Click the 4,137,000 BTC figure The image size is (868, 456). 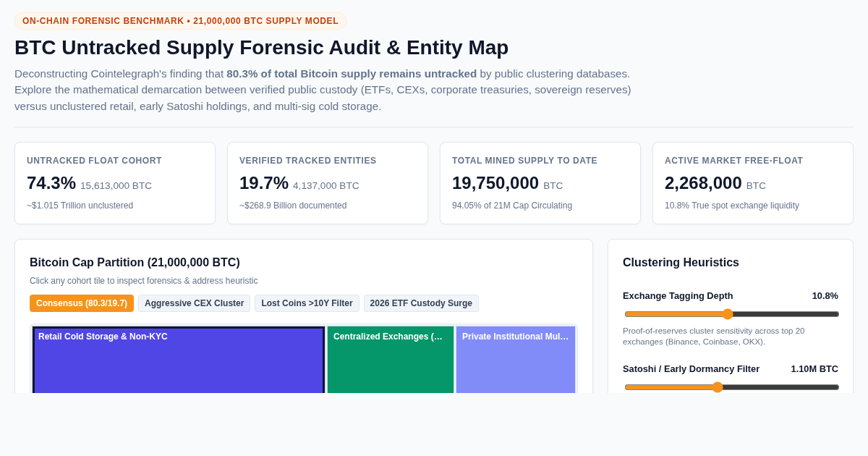325,186
